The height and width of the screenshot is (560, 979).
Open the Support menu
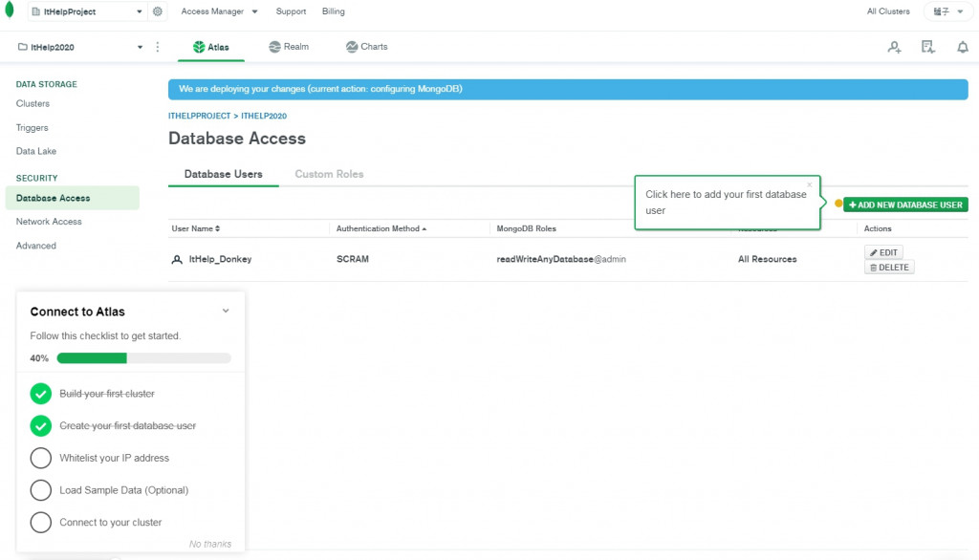pyautogui.click(x=291, y=11)
